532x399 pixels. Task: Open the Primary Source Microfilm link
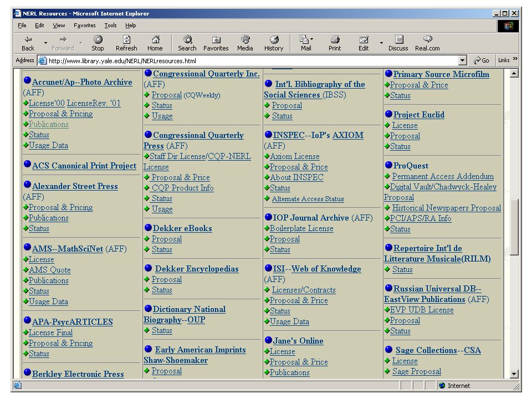click(x=442, y=74)
